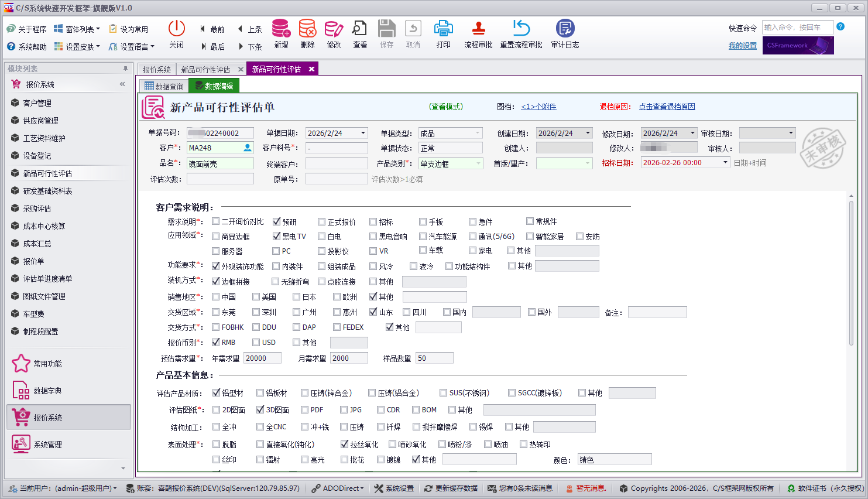This screenshot has width=868, height=499.
Task: Click 更新缓存数据 in status bar
Action: [451, 488]
